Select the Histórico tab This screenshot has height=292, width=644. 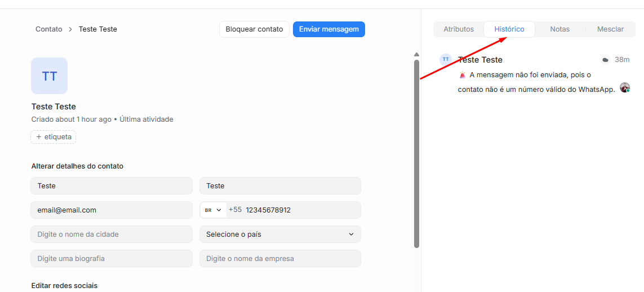(x=509, y=29)
